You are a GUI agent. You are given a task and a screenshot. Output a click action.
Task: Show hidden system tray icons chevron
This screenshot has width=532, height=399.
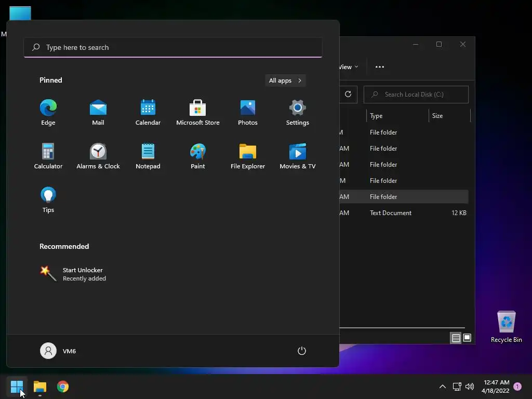pyautogui.click(x=443, y=387)
